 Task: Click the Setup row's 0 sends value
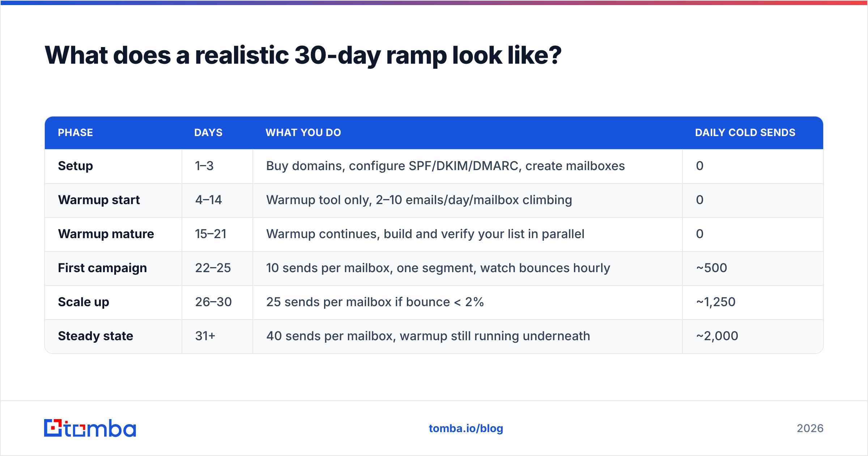pyautogui.click(x=700, y=166)
